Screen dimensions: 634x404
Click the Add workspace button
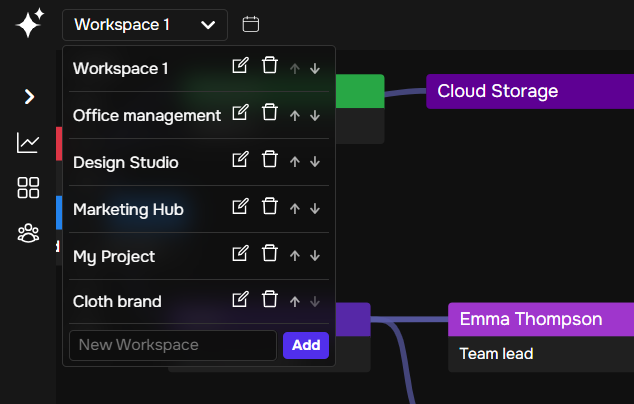tap(306, 345)
